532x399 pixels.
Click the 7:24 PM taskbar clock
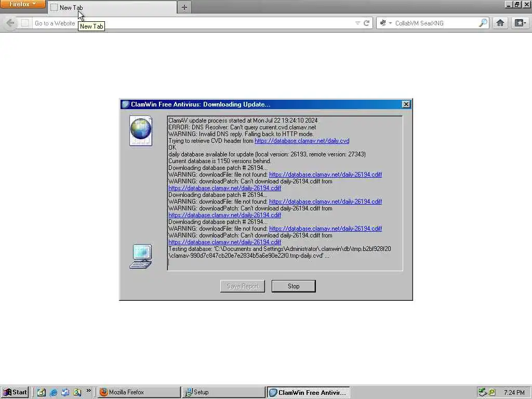[x=514, y=393]
